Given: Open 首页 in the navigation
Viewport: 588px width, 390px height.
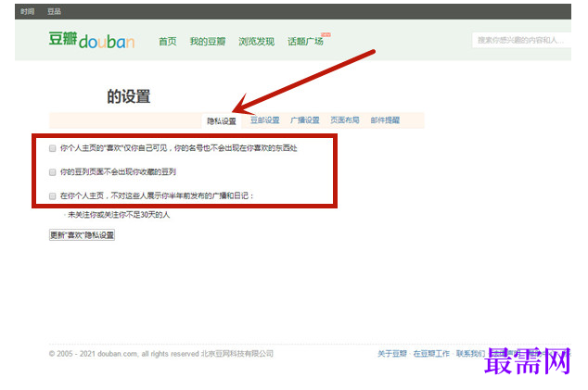Looking at the screenshot, I should (168, 41).
